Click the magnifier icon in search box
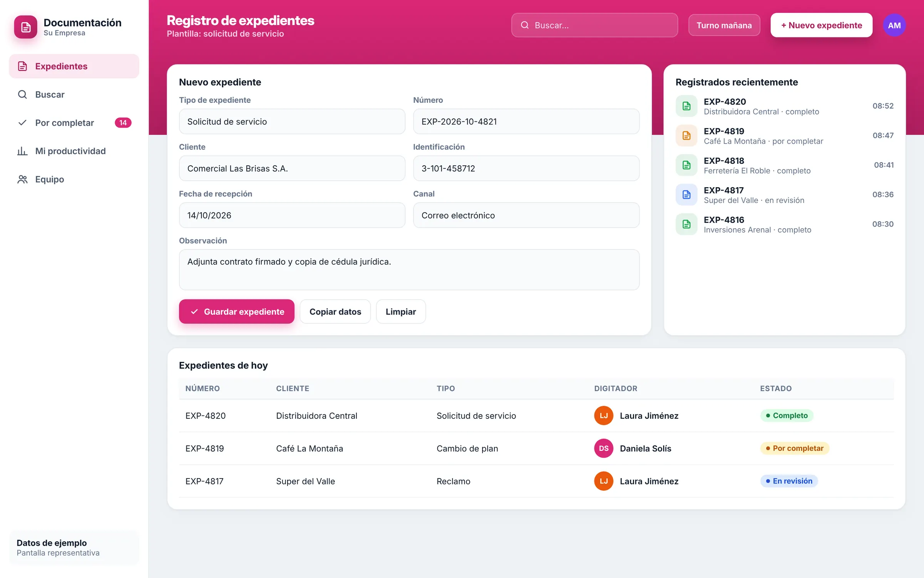 coord(524,25)
